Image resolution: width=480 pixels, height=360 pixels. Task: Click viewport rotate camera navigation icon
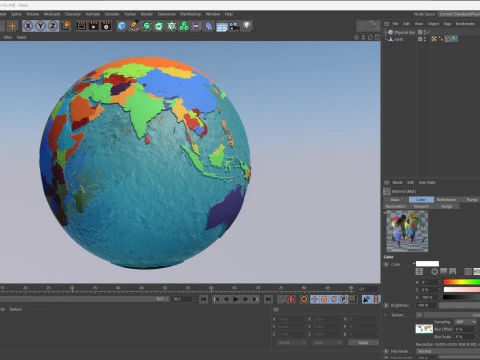pyautogui.click(x=370, y=37)
